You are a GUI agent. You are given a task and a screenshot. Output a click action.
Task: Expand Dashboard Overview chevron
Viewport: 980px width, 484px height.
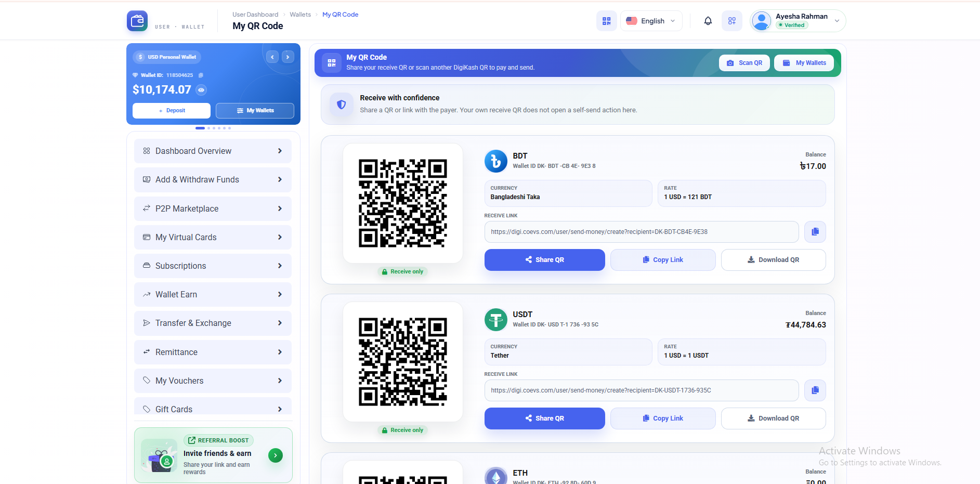280,151
